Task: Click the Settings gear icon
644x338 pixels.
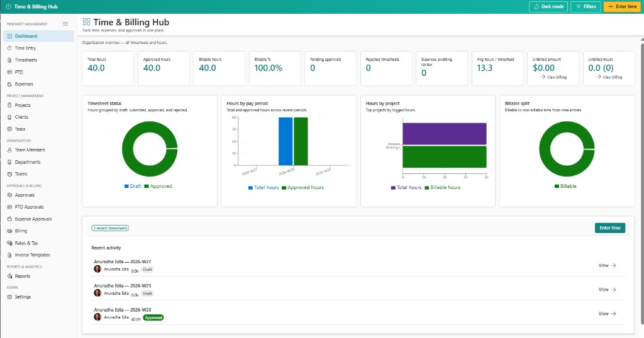Action: click(x=9, y=297)
